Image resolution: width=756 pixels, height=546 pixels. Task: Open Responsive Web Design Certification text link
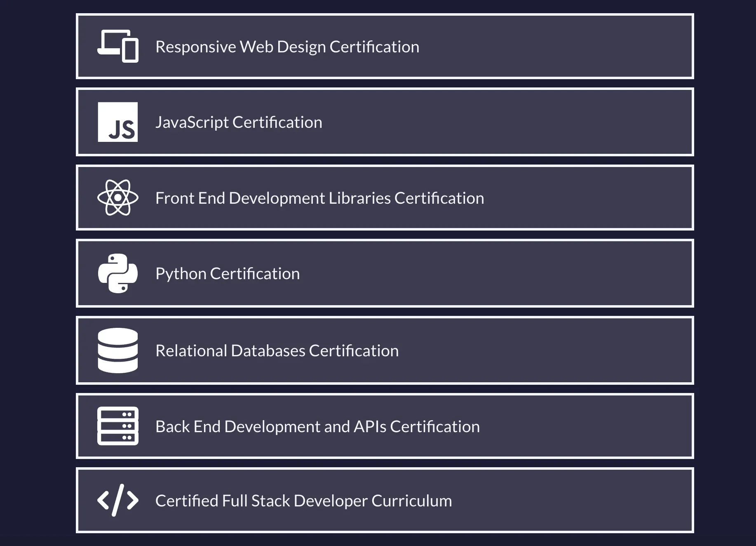point(287,47)
